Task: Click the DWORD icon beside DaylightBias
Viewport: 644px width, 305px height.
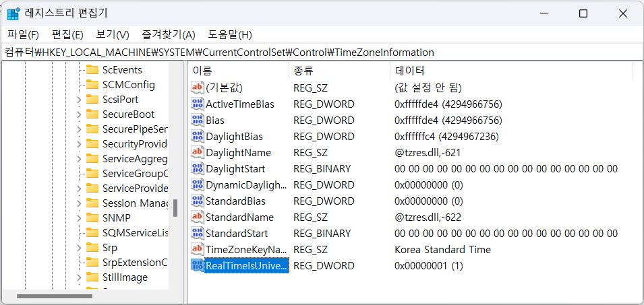Action: 198,137
